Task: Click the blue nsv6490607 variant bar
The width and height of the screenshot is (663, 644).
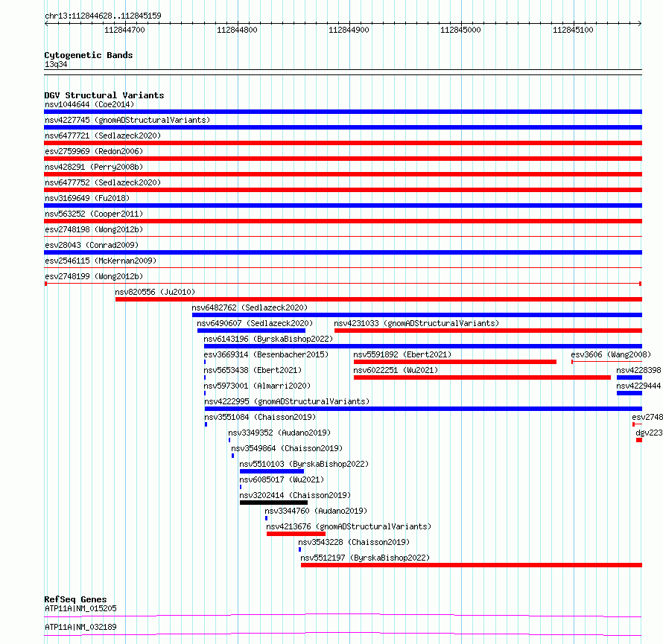Action: click(251, 331)
